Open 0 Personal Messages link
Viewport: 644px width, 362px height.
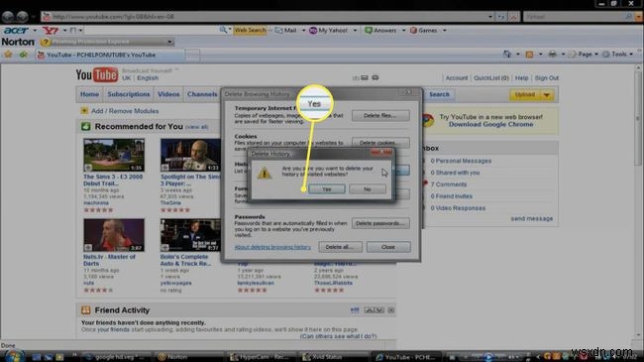(x=461, y=161)
